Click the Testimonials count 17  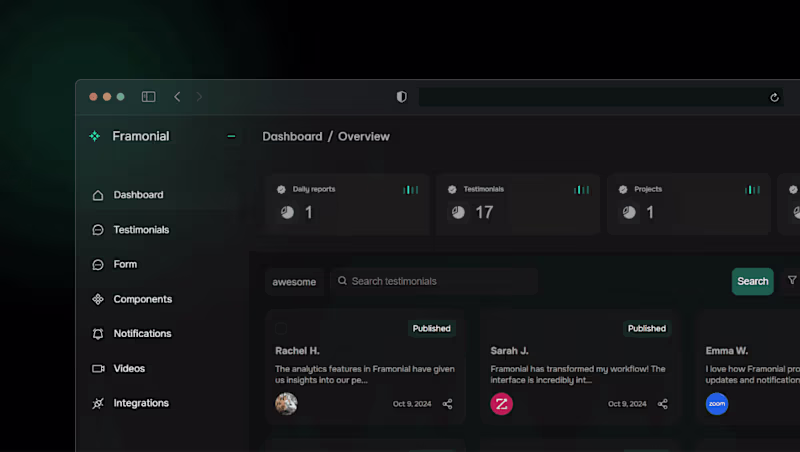pos(484,212)
